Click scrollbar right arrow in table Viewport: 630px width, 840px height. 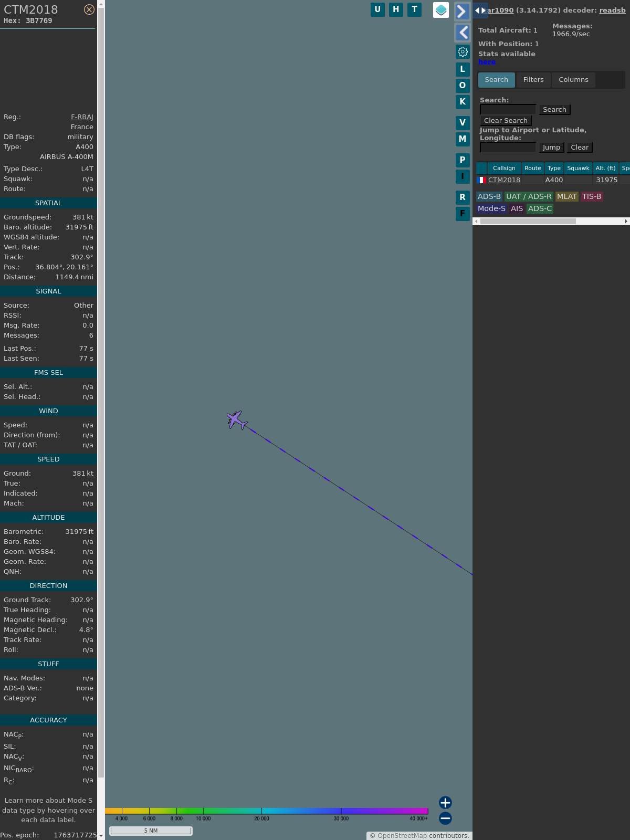tap(626, 222)
